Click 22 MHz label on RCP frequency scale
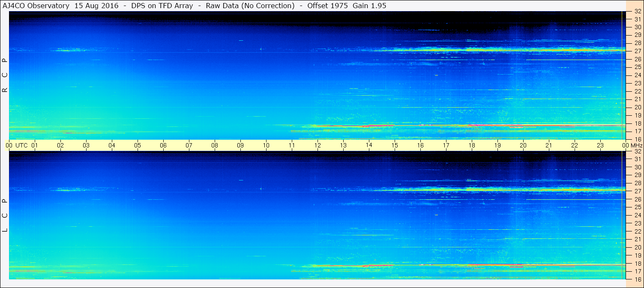The height and width of the screenshot is (288, 644). click(x=638, y=91)
